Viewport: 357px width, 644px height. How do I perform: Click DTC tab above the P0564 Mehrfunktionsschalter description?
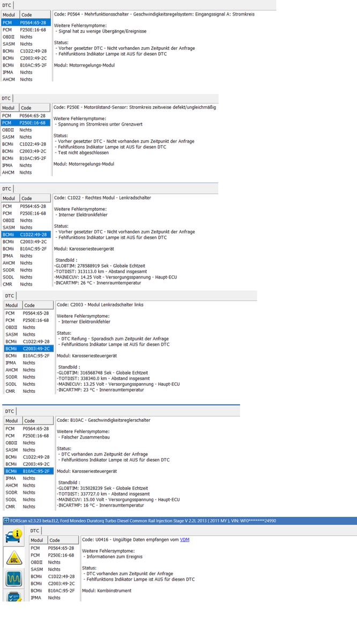point(6,5)
